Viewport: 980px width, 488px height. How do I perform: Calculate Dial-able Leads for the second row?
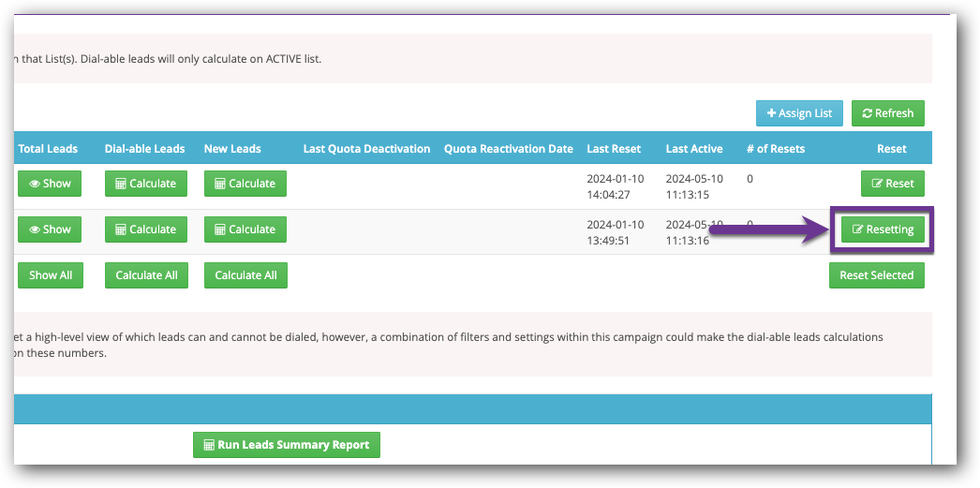click(x=145, y=229)
